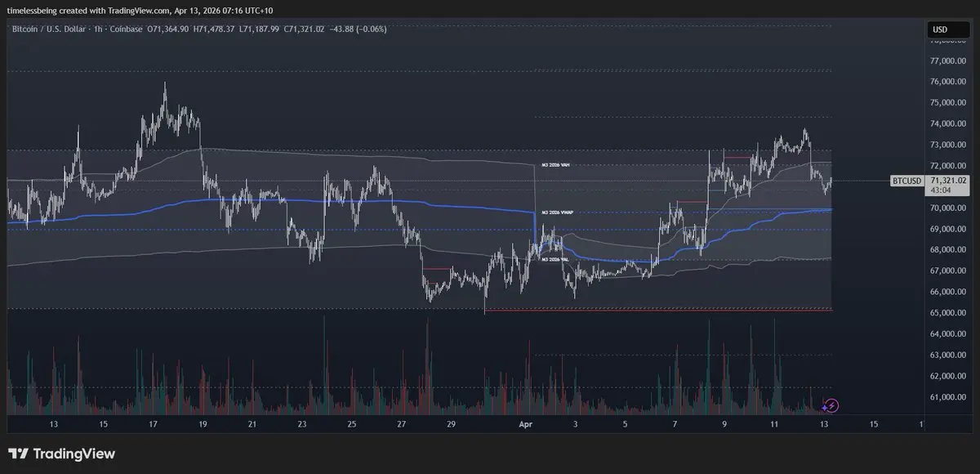The height and width of the screenshot is (474, 980).
Task: Click the 68,000.00 price axis label
Action: (x=947, y=250)
